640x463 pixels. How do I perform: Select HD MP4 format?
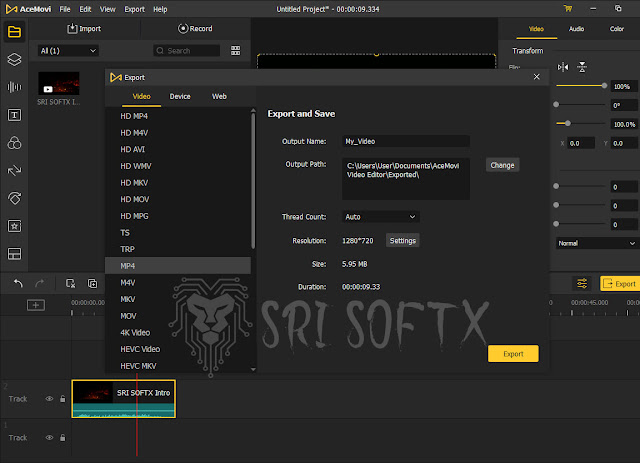click(x=178, y=116)
